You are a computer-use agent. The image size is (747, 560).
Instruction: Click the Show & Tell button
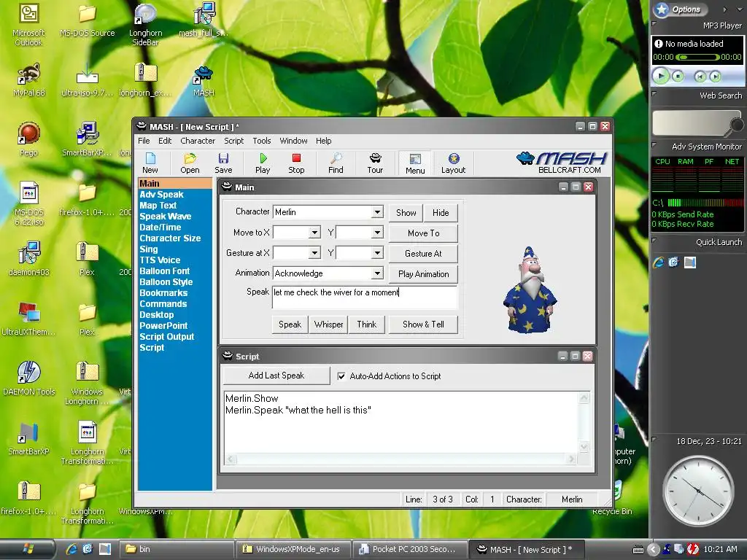424,324
